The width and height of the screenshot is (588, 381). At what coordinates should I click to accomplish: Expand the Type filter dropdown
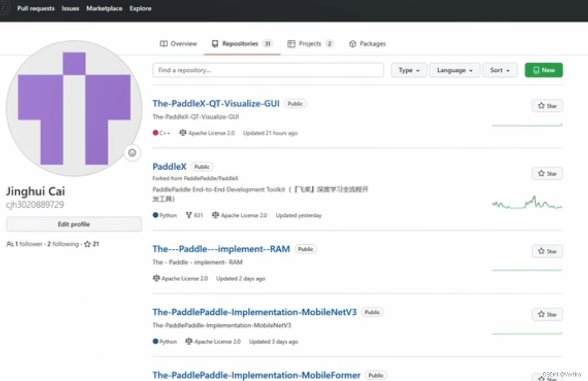pyautogui.click(x=409, y=70)
